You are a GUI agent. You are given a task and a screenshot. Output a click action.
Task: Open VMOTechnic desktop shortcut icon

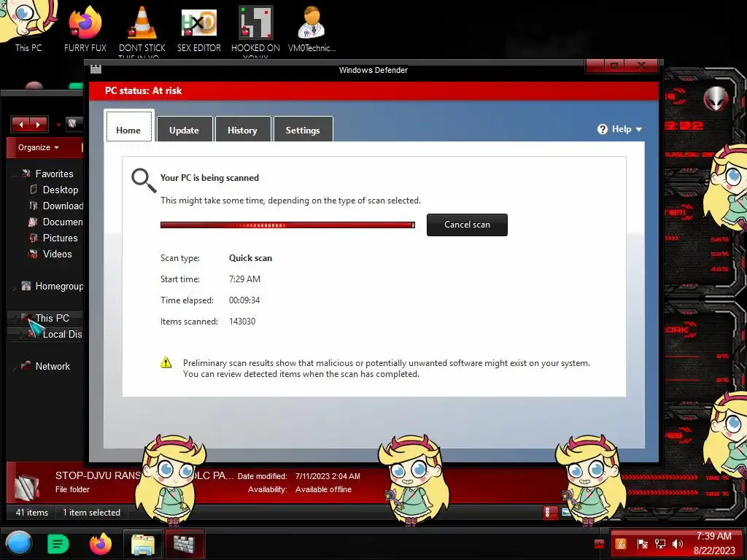(311, 29)
